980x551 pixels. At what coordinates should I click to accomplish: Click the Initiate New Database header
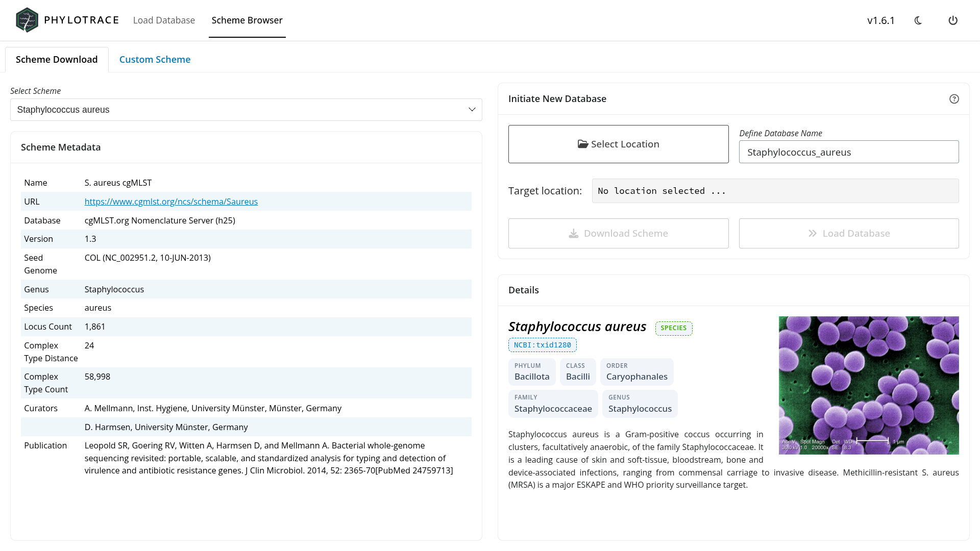point(557,99)
